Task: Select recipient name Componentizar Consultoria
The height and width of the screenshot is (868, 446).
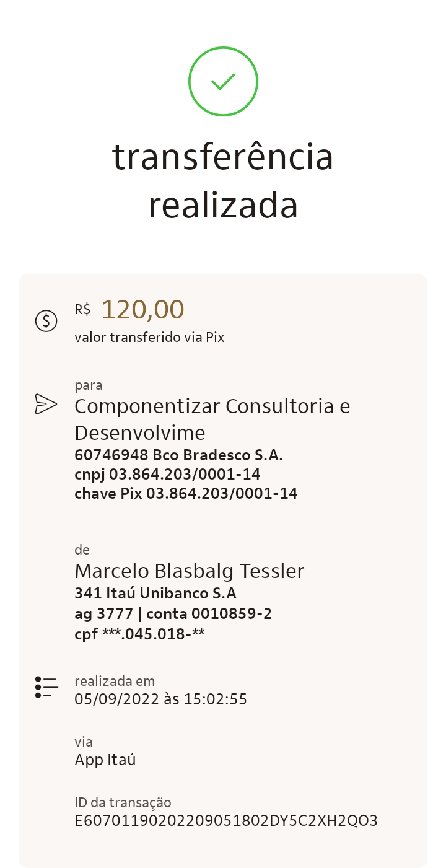Action: [x=212, y=419]
